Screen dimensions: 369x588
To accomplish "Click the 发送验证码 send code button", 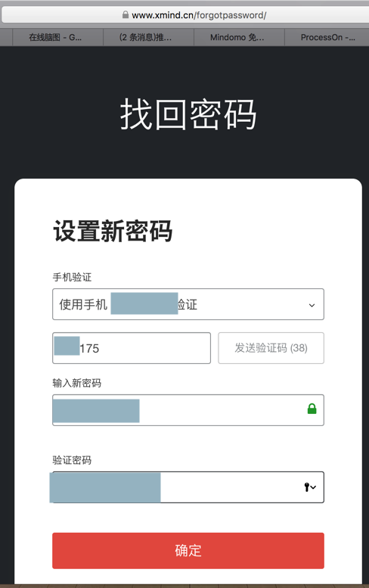I will click(x=271, y=348).
